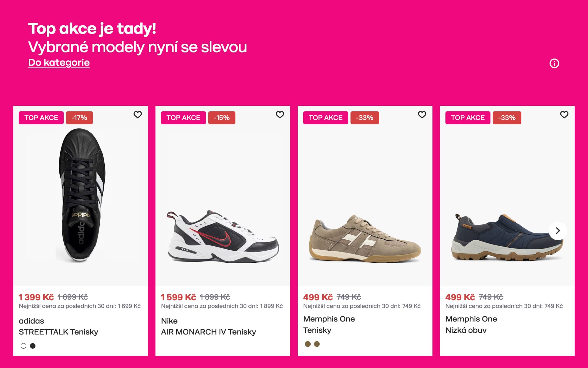Click the "STREETTALK Tenisky" product title
Image resolution: width=588 pixels, height=368 pixels.
pos(58,332)
